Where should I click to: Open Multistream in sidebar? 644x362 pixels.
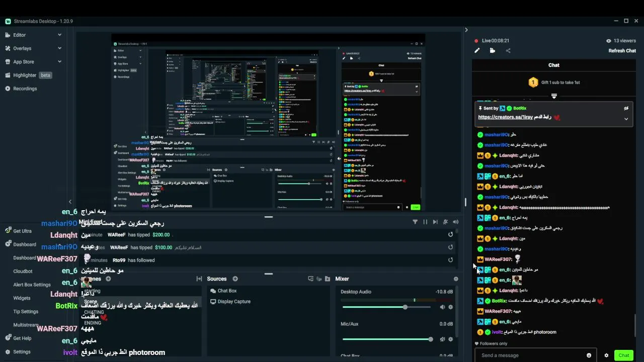pos(26,325)
